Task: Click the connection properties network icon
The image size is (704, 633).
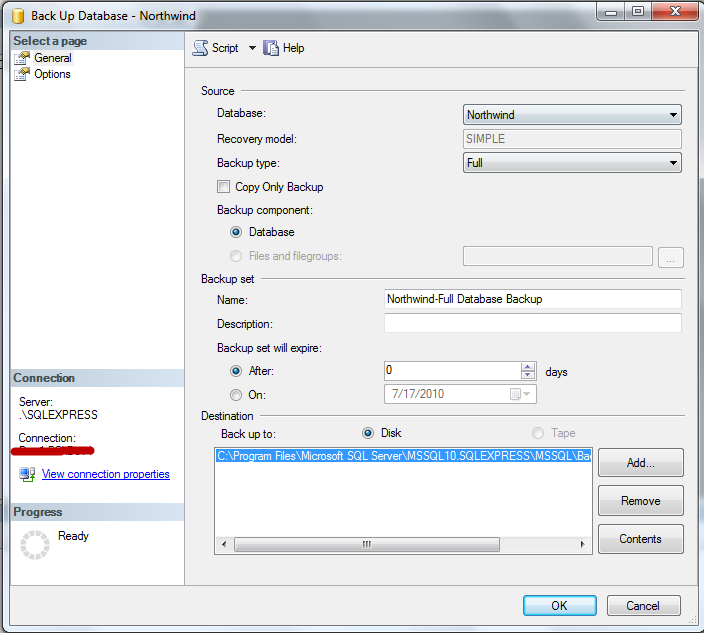Action: point(27,474)
